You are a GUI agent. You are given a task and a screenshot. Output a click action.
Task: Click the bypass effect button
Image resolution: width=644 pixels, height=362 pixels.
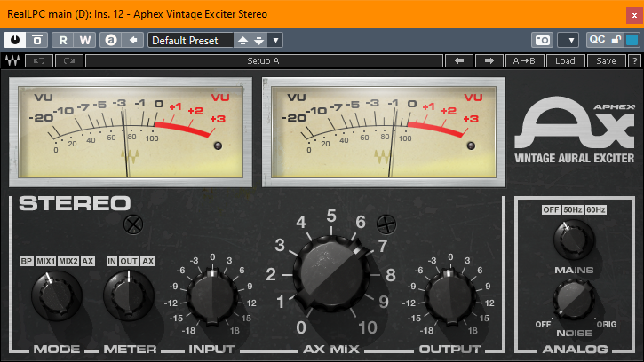pyautogui.click(x=37, y=40)
